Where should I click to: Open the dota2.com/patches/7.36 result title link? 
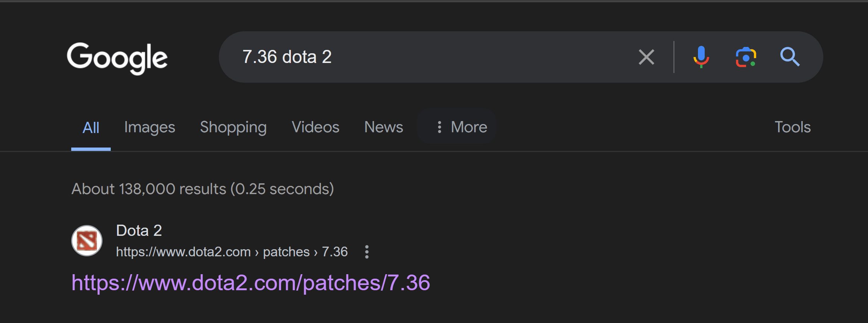(x=251, y=283)
